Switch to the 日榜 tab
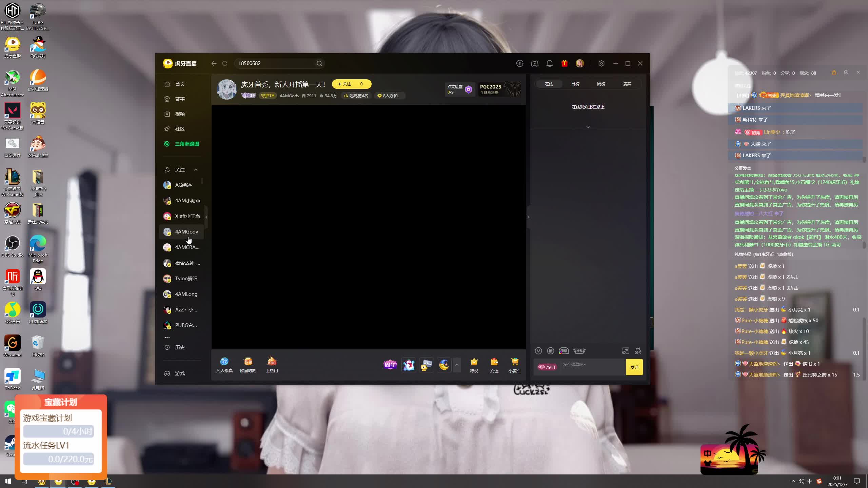868x488 pixels. point(575,84)
